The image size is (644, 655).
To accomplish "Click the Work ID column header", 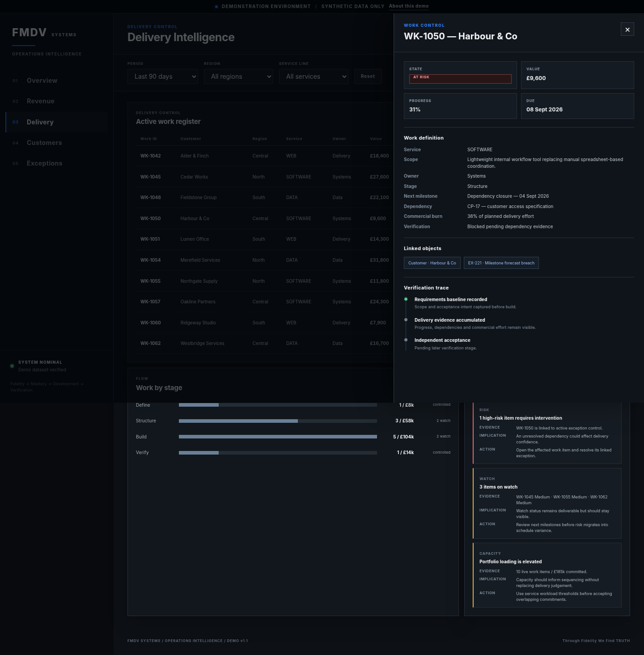I will tap(148, 139).
